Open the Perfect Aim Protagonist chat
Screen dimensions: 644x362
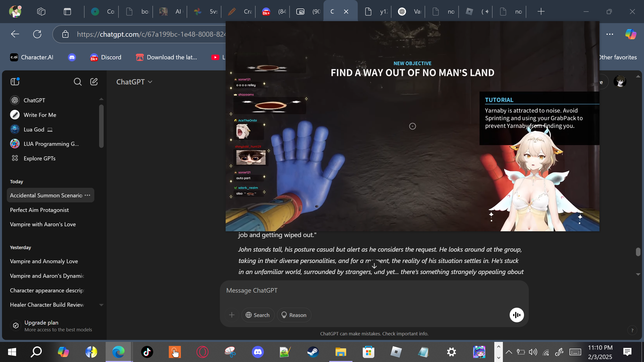[x=50, y=210]
